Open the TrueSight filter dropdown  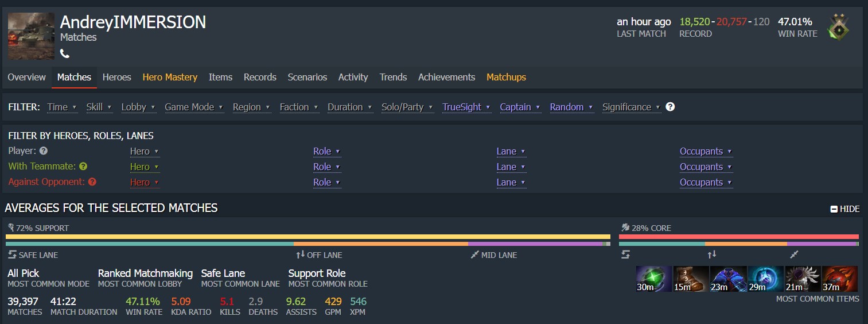click(466, 107)
